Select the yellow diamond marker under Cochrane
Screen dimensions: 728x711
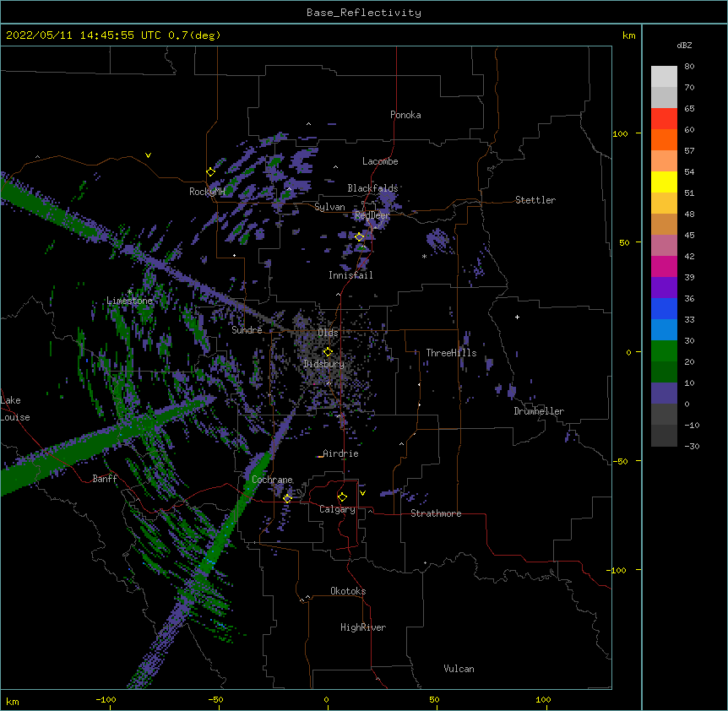click(x=287, y=498)
